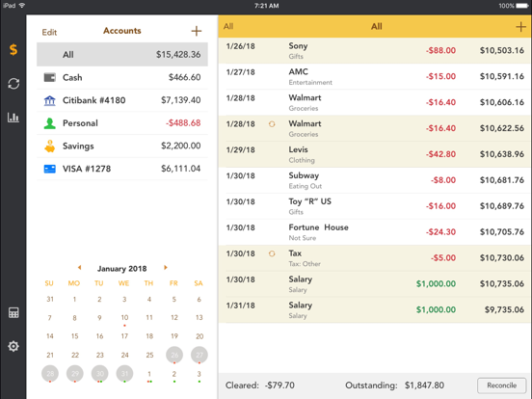Image resolution: width=532 pixels, height=399 pixels.
Task: Go to next month in calendar
Action: [166, 268]
